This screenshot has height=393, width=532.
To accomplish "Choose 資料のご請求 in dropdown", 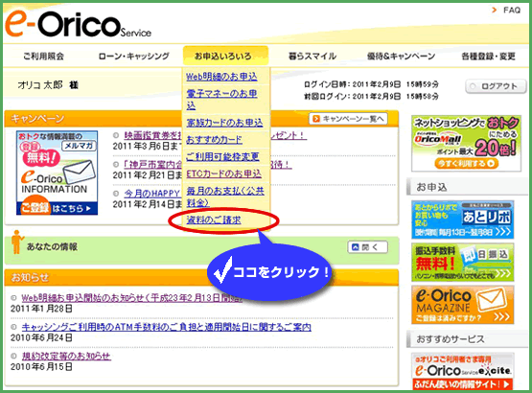I will (x=214, y=220).
